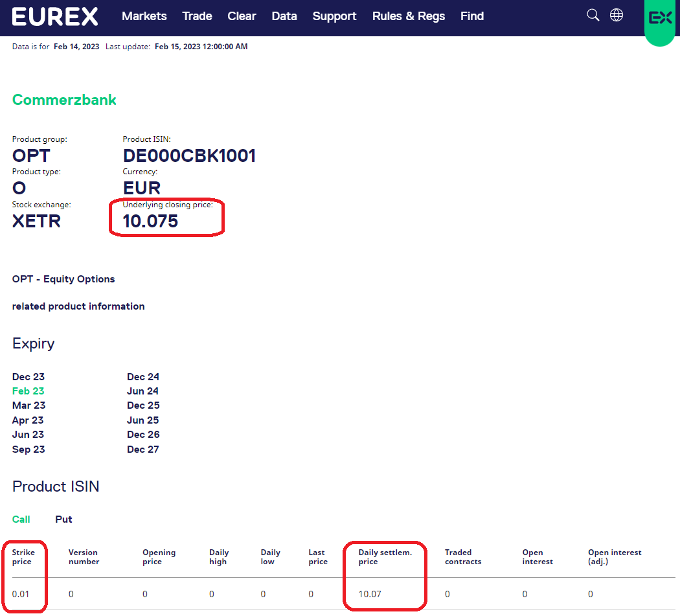Click the stock exchange value XETR
This screenshot has width=680, height=616.
point(36,221)
